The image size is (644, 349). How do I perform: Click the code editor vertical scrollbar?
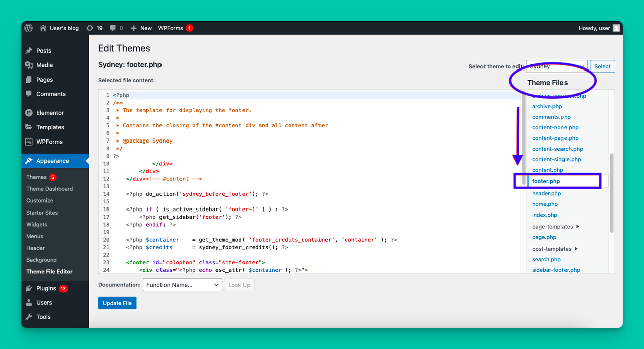coord(524,137)
